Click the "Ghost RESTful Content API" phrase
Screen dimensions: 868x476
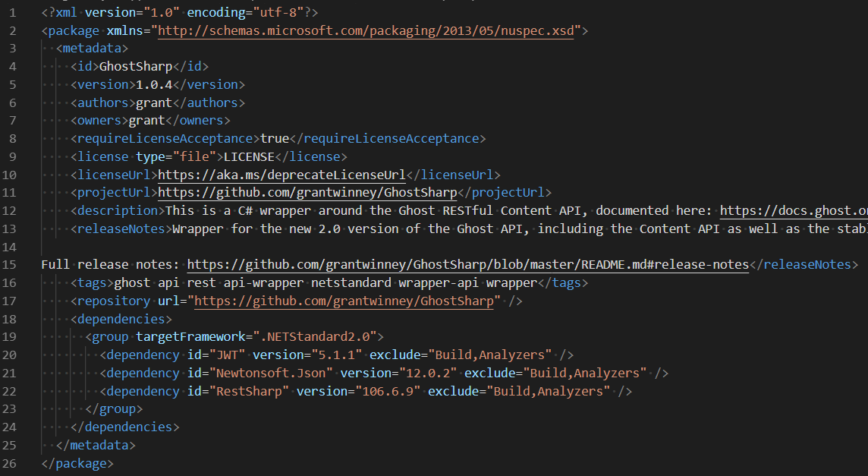tap(490, 211)
